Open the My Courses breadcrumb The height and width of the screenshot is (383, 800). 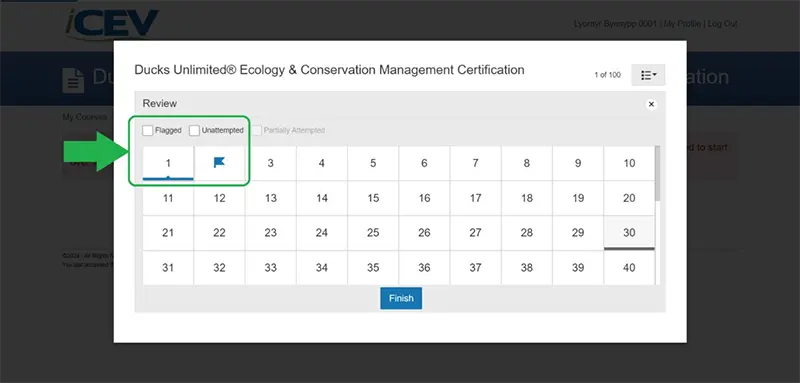click(85, 117)
